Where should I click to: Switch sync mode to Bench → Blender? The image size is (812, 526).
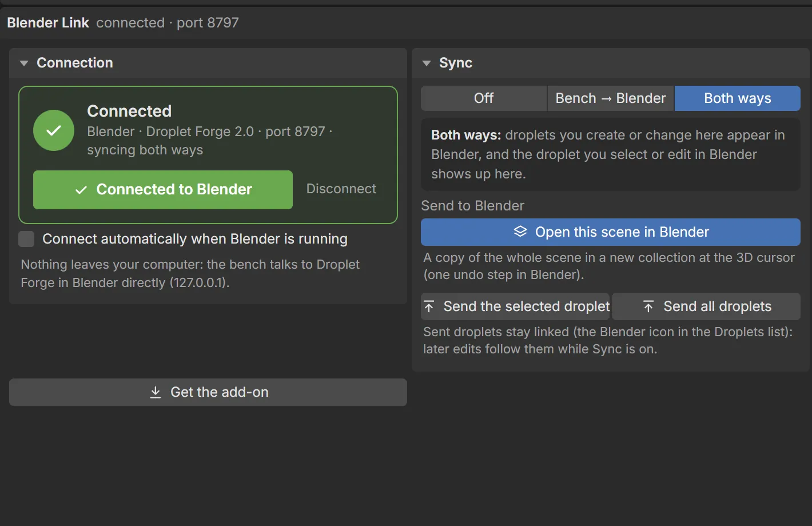(611, 98)
